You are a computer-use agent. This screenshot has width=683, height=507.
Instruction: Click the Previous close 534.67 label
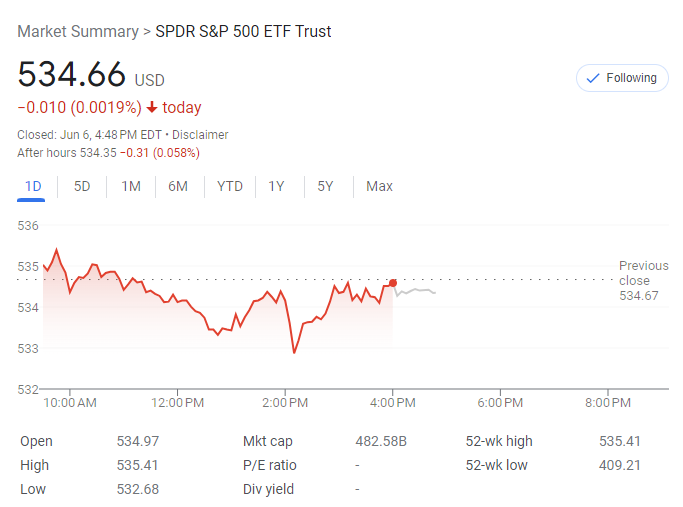pos(643,281)
